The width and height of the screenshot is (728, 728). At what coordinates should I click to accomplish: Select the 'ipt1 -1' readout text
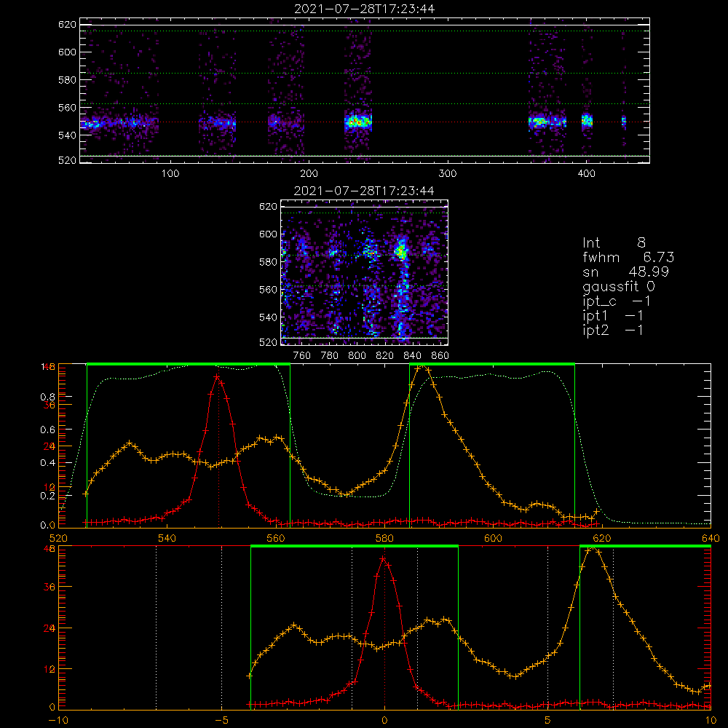613,316
